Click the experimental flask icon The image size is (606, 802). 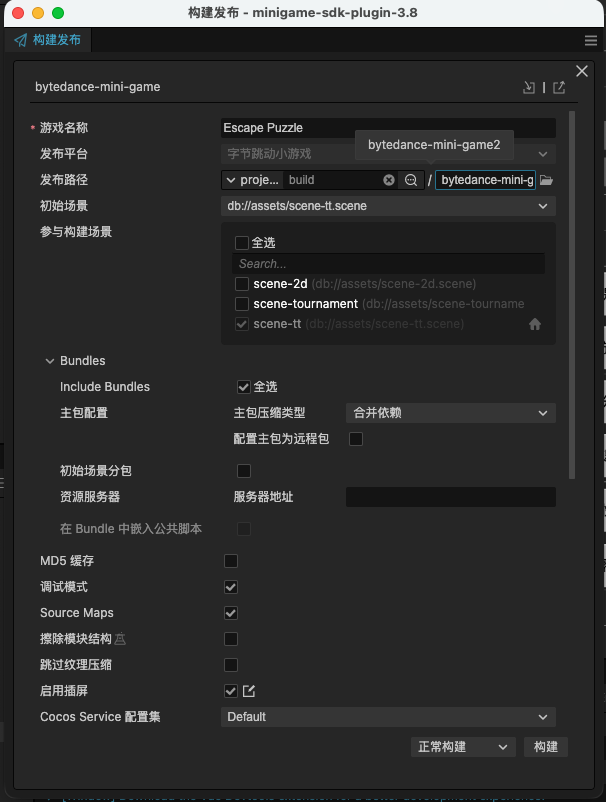point(120,639)
